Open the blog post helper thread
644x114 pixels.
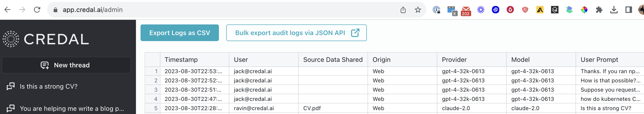[x=72, y=109]
